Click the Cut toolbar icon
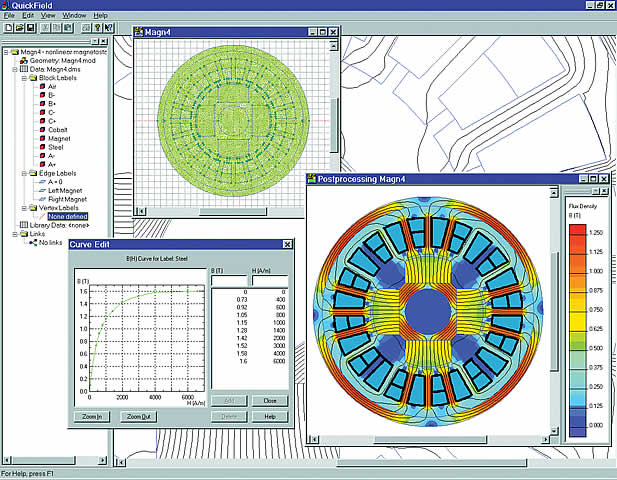The height and width of the screenshot is (480, 617). [x=46, y=28]
